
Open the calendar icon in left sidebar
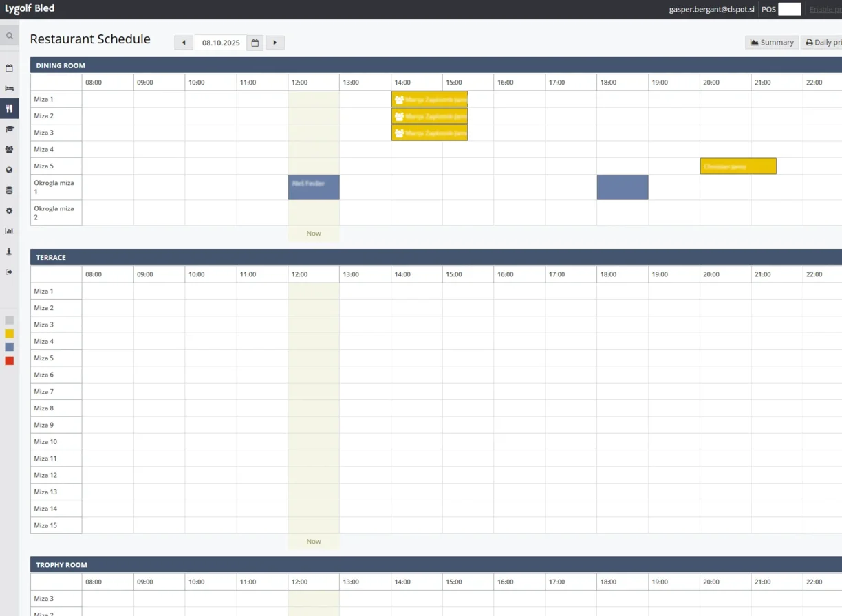tap(10, 68)
